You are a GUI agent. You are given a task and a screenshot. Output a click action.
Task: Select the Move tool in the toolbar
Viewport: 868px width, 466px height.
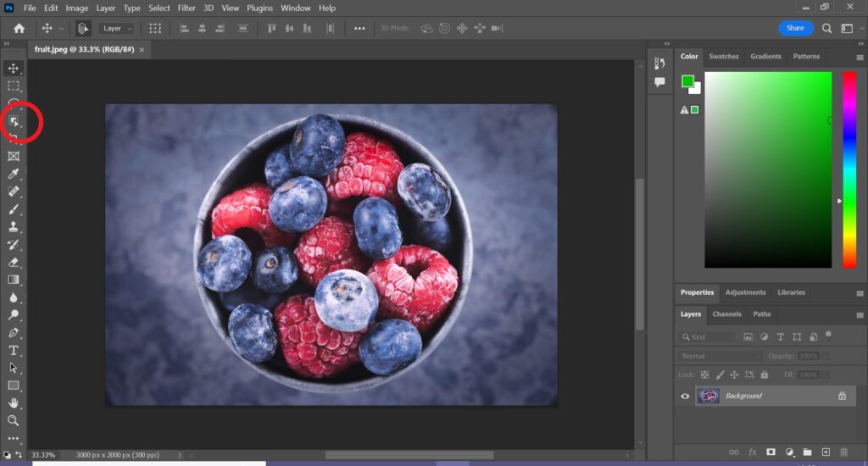click(x=14, y=68)
